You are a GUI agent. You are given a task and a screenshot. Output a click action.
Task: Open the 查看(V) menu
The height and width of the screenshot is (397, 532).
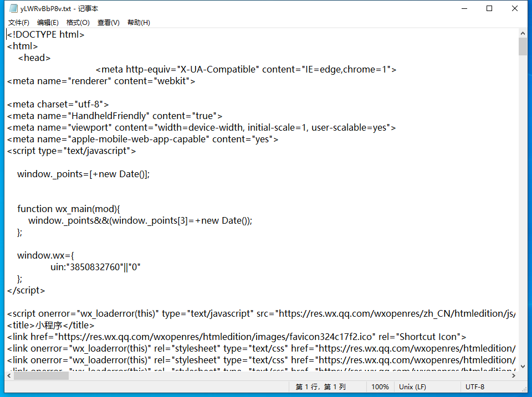pyautogui.click(x=109, y=23)
